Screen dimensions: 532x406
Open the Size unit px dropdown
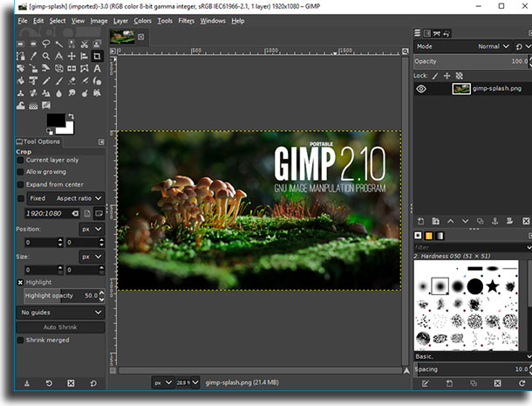(92, 257)
